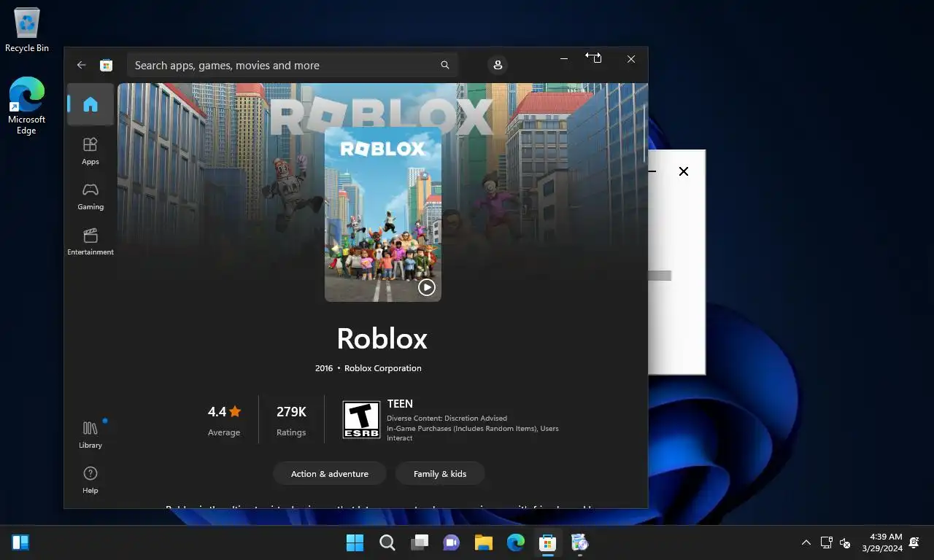
Task: Open the Windows Start menu
Action: coord(355,542)
